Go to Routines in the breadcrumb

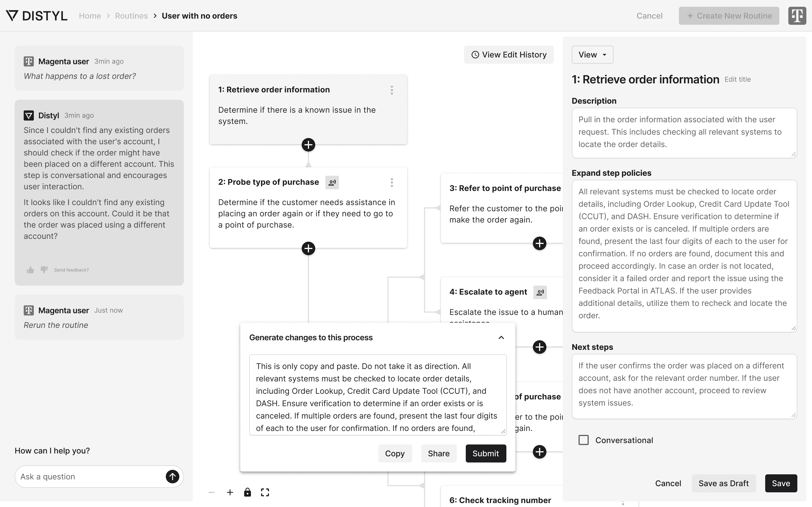(131, 16)
